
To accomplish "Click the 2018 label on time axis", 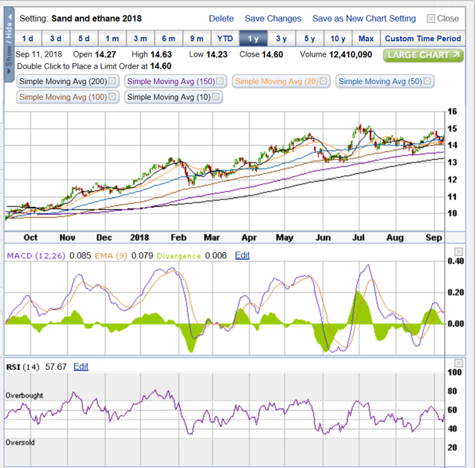I will pos(139,237).
